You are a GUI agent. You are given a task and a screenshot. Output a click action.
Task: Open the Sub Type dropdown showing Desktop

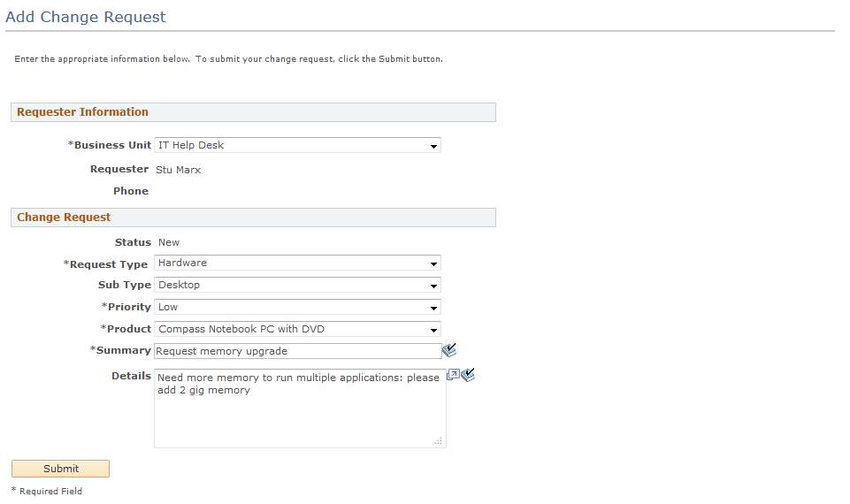click(x=297, y=285)
